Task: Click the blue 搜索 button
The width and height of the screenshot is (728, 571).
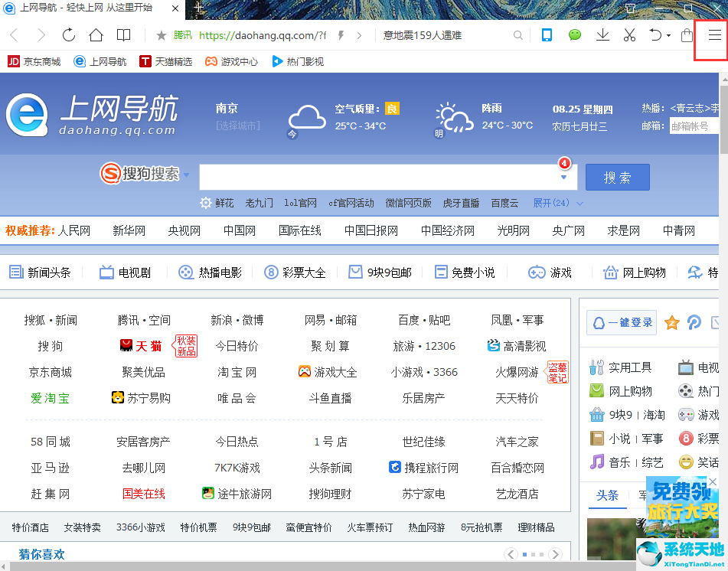Action: [x=618, y=178]
